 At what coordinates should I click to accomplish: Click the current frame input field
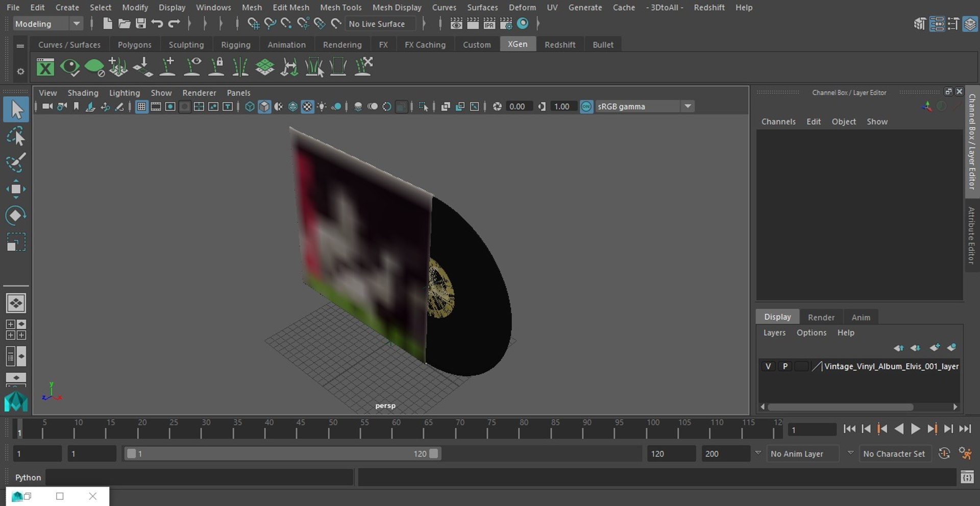(812, 429)
